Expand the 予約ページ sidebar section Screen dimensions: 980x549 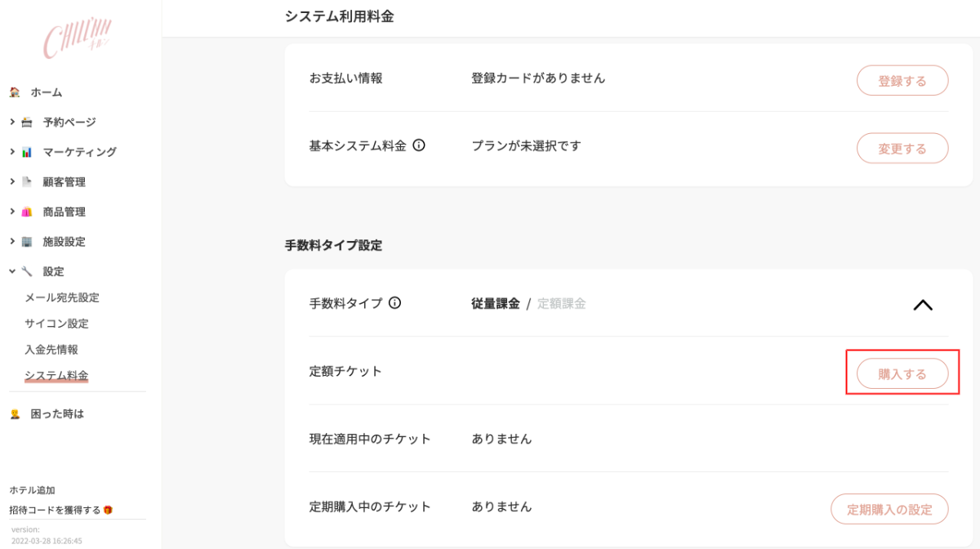coord(12,122)
